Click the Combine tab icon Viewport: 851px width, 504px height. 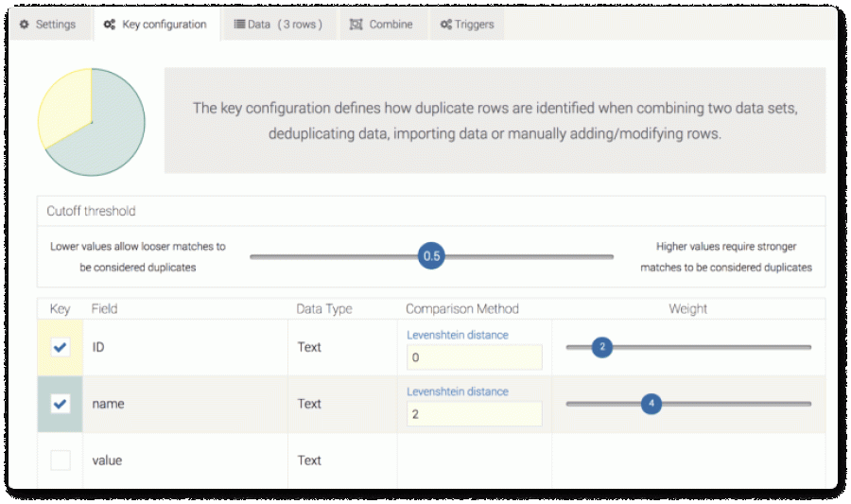[356, 25]
